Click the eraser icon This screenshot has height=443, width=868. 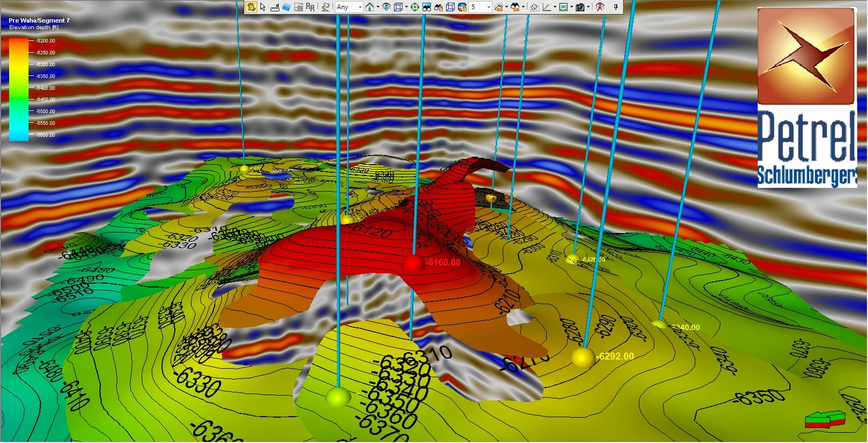pyautogui.click(x=534, y=7)
